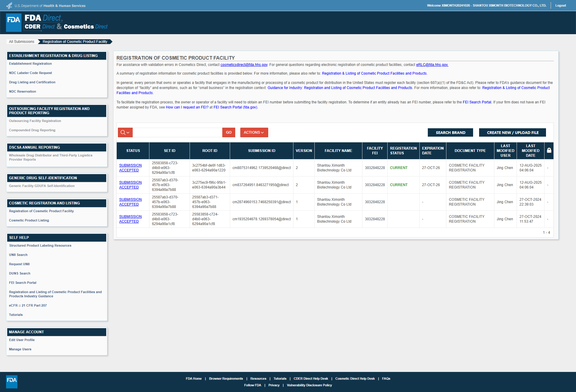576x392 pixels.
Task: Open Manage Users link
Action: [20, 349]
